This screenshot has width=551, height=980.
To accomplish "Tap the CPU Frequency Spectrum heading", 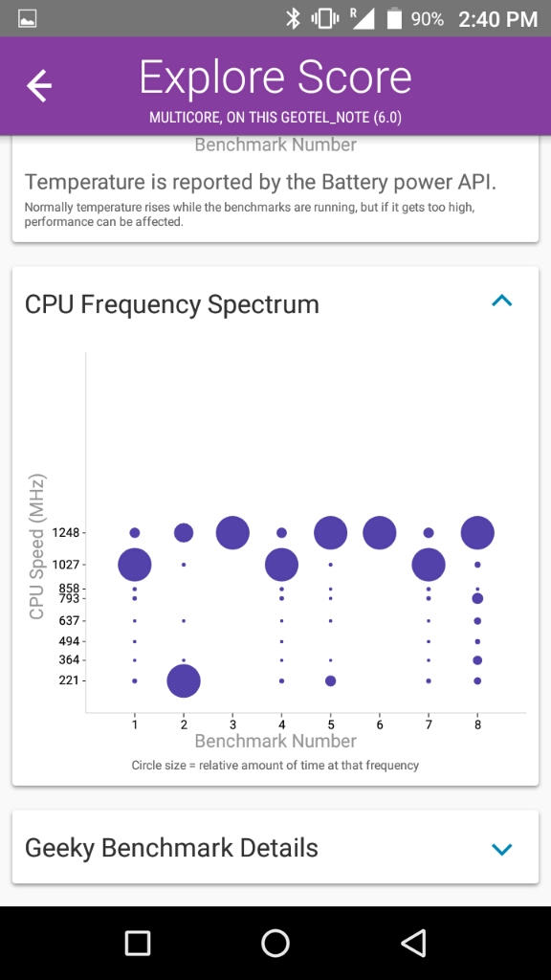I will (172, 304).
